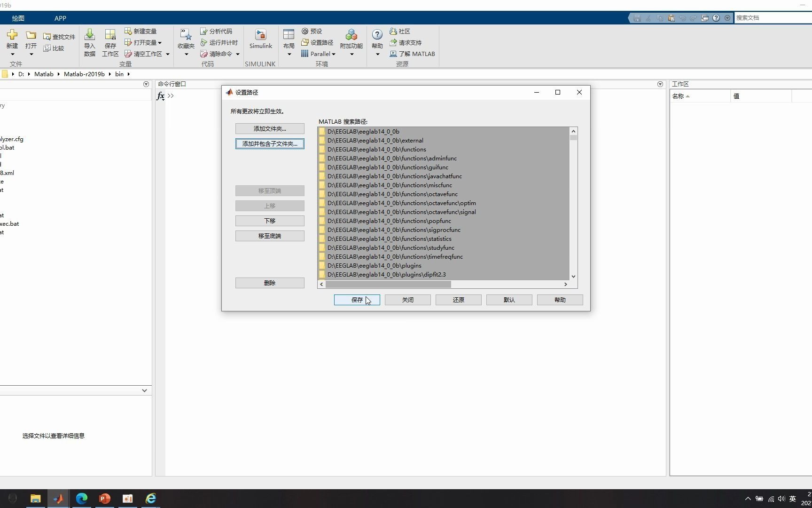Click Request Support (请求支持)
Image resolution: width=812 pixels, height=508 pixels.
(406, 42)
